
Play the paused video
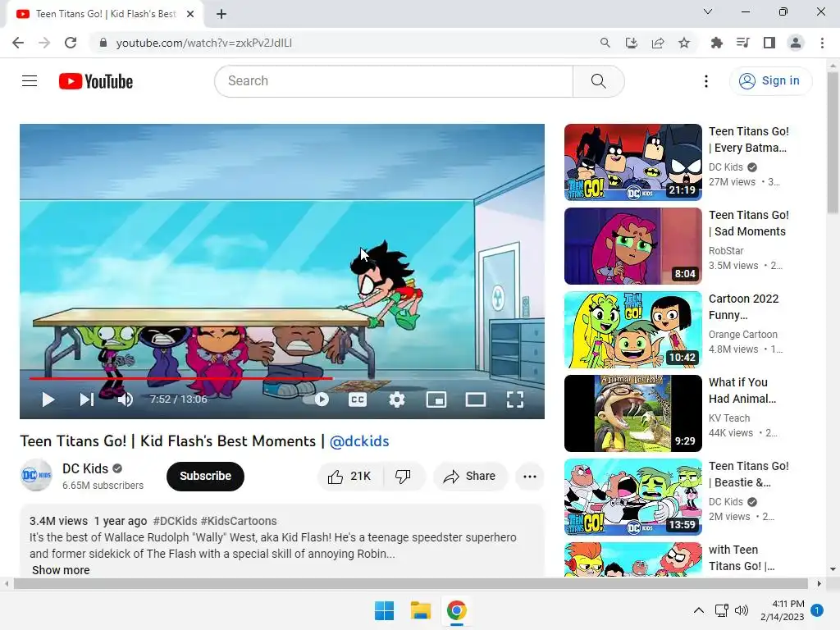pyautogui.click(x=48, y=399)
